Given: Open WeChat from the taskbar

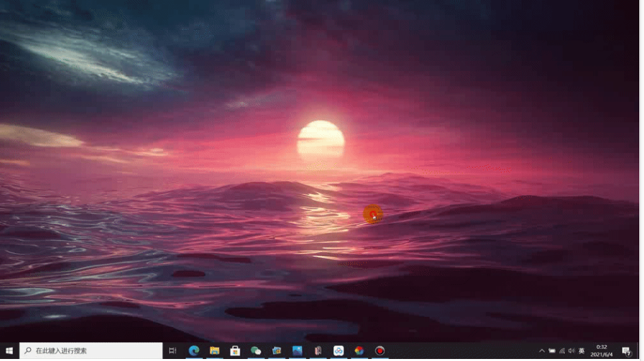Looking at the screenshot, I should click(x=256, y=351).
